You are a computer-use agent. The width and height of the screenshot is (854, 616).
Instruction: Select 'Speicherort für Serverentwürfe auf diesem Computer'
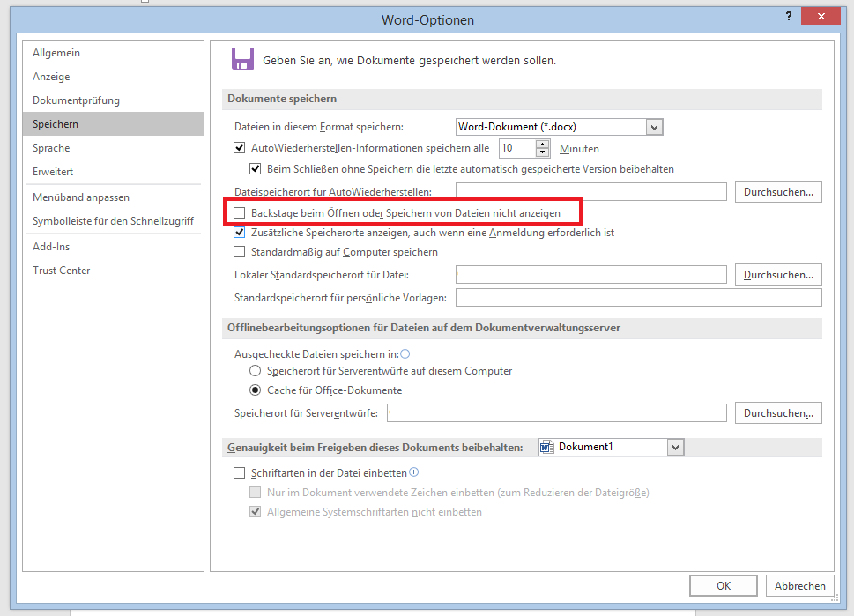point(256,371)
